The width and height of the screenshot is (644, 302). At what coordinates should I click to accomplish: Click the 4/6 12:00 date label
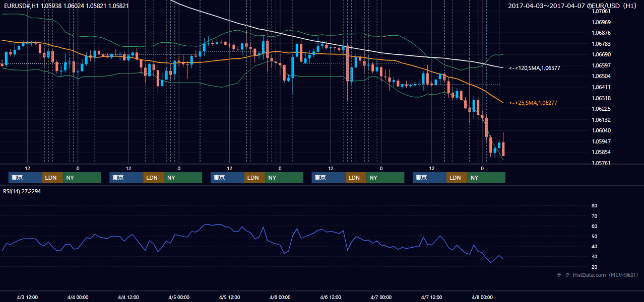tap(331, 297)
